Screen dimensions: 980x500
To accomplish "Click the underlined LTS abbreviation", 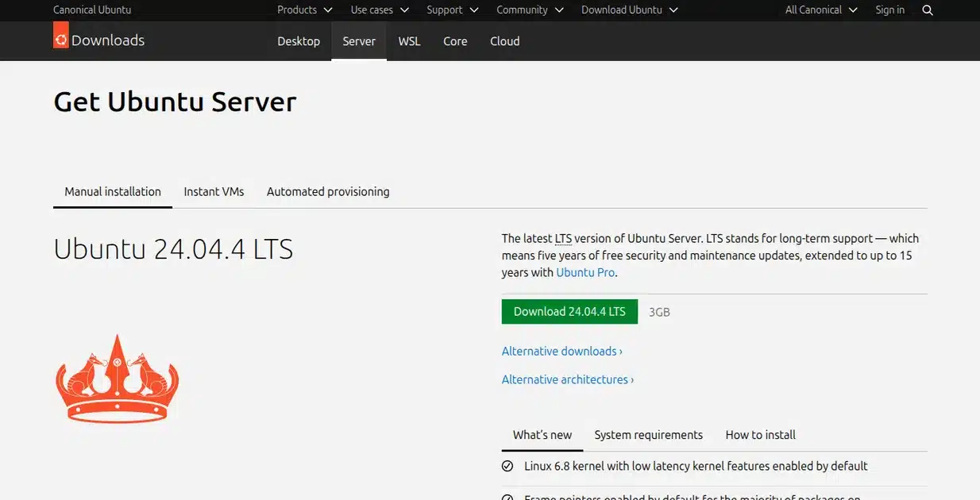I will click(x=563, y=238).
